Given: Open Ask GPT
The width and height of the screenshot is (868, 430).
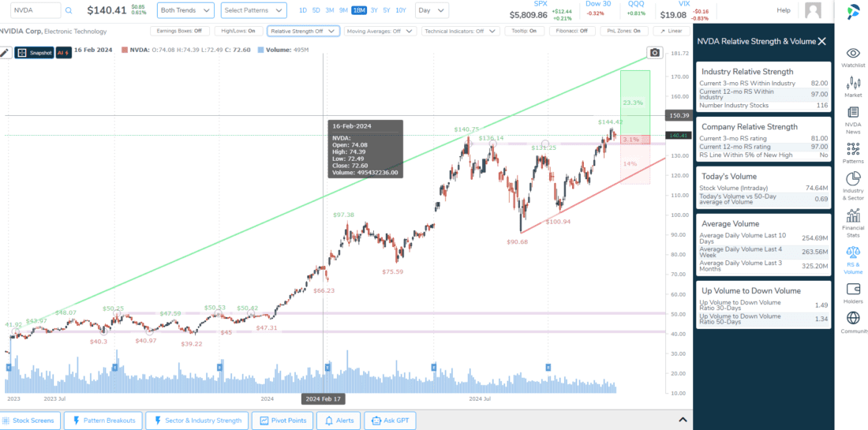Looking at the screenshot, I should [390, 421].
